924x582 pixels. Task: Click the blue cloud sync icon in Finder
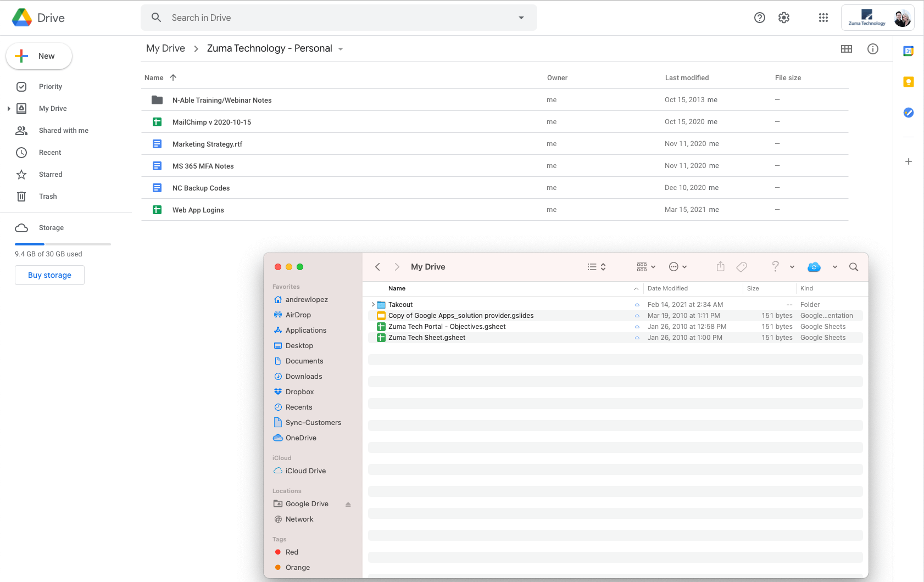[814, 267]
